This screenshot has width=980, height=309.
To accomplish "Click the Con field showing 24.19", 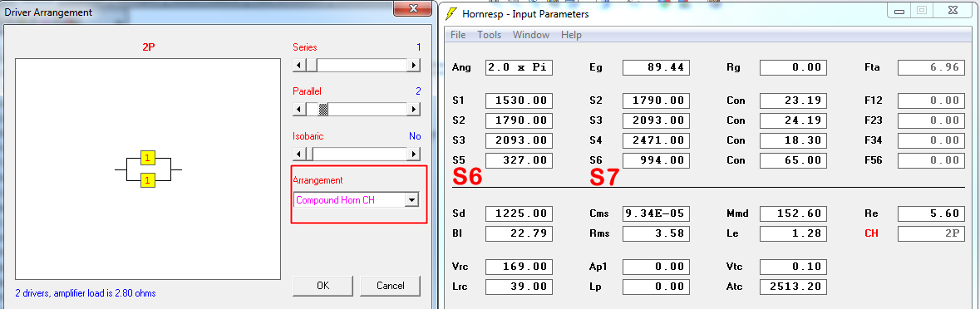I will coord(794,120).
